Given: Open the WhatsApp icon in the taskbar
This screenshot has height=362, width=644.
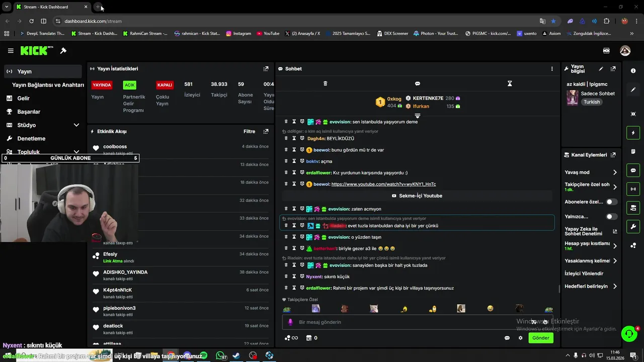Looking at the screenshot, I should 220,355.
